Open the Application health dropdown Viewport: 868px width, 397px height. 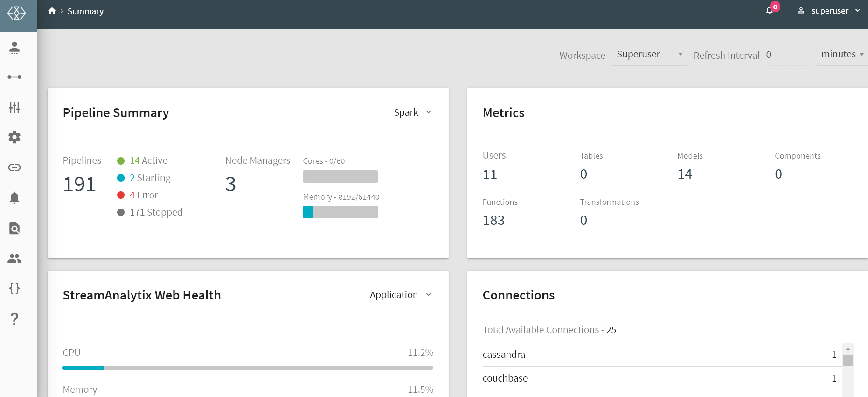400,295
